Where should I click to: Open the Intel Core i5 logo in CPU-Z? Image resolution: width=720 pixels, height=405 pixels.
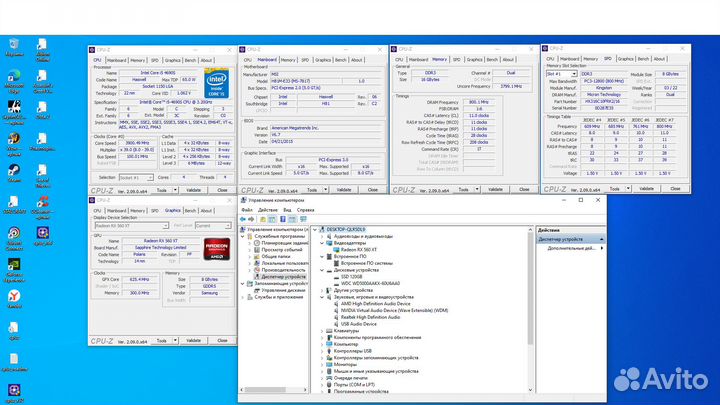pyautogui.click(x=215, y=81)
